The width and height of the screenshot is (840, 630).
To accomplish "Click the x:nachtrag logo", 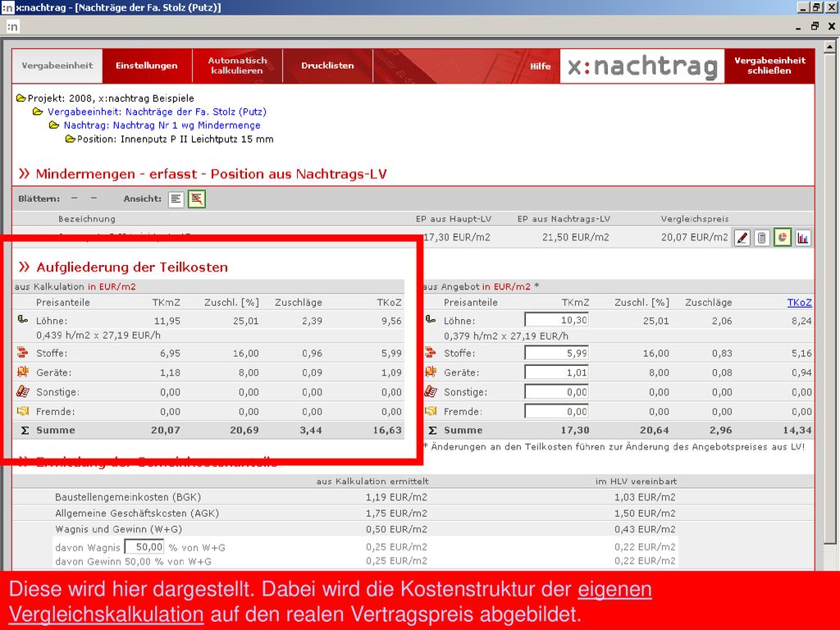I will (642, 66).
